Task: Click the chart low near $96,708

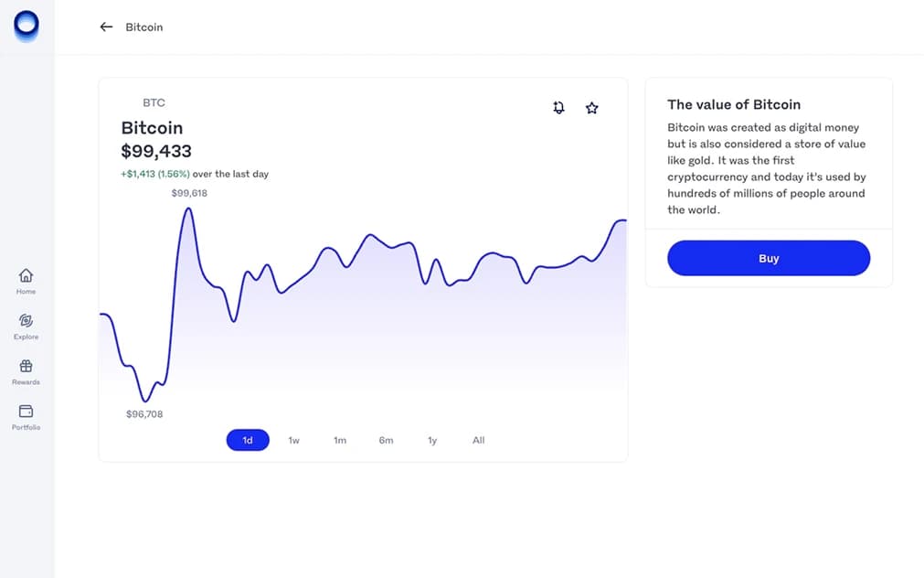Action: tap(144, 401)
